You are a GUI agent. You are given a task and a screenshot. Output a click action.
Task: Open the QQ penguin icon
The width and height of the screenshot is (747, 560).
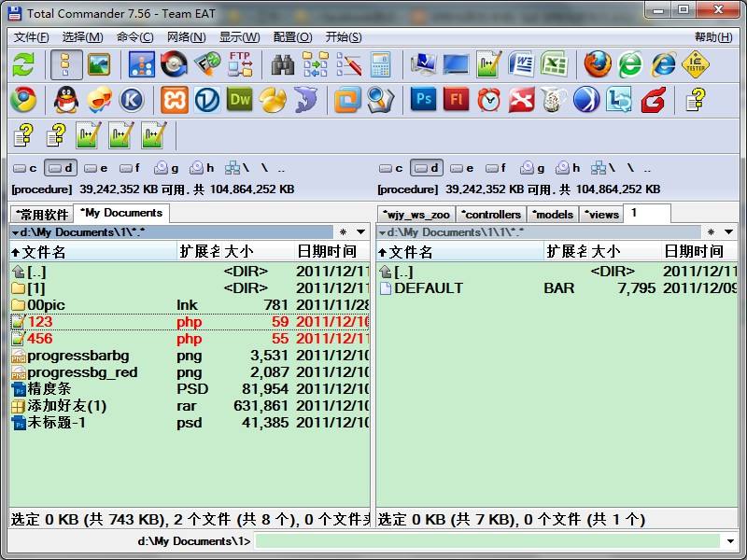click(65, 100)
